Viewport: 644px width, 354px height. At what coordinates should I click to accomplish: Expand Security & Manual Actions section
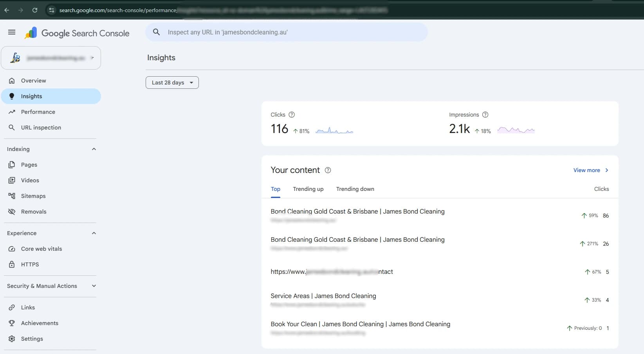click(94, 286)
